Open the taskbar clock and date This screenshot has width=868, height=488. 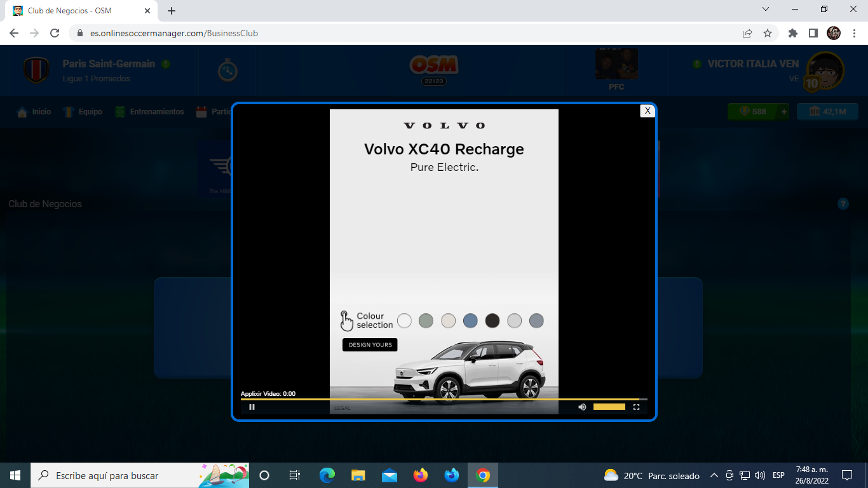(x=811, y=475)
